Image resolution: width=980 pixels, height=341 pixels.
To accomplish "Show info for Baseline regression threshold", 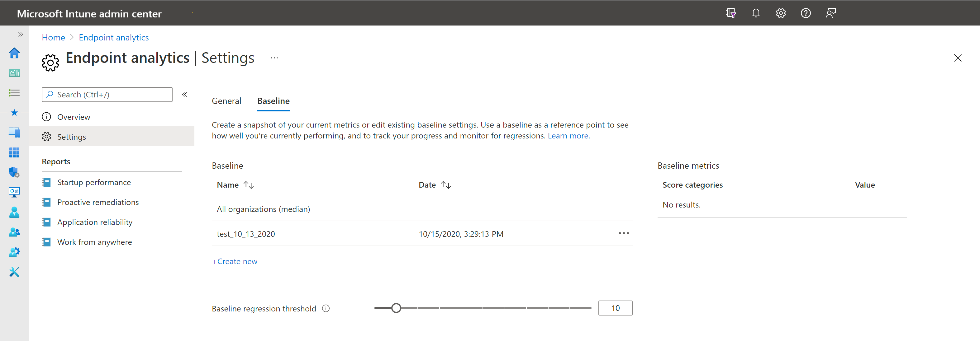I will tap(326, 309).
